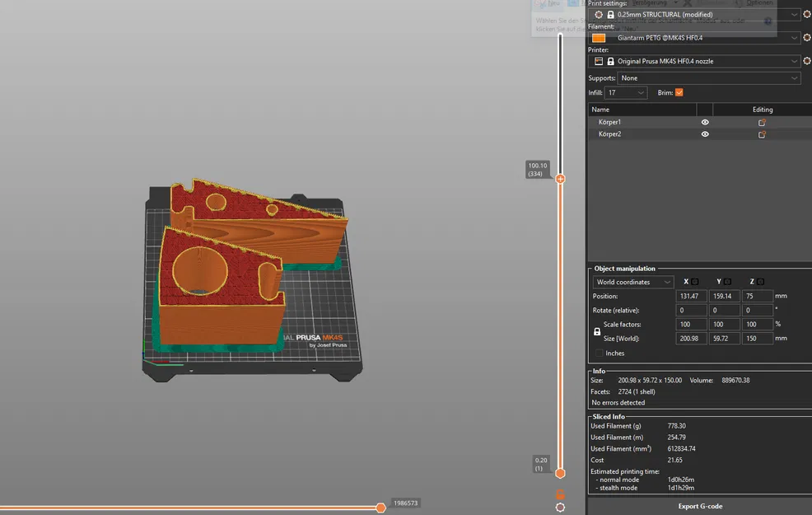812x515 pixels.
Task: Open Printer preset settings gear icon
Action: [806, 61]
